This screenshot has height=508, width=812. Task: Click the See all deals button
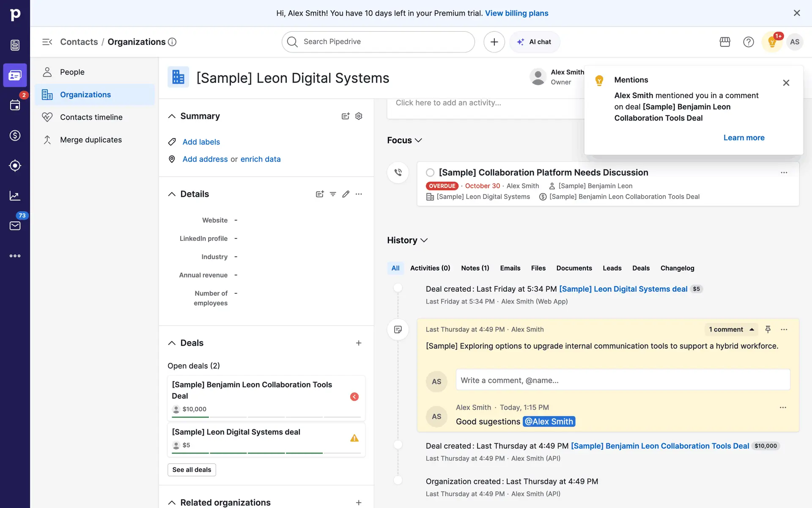[x=192, y=469]
